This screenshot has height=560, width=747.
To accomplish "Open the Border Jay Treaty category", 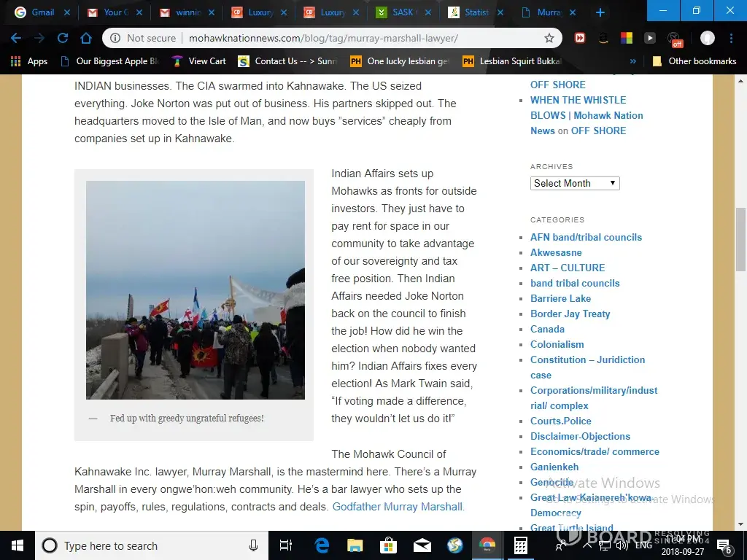I will click(x=570, y=314).
